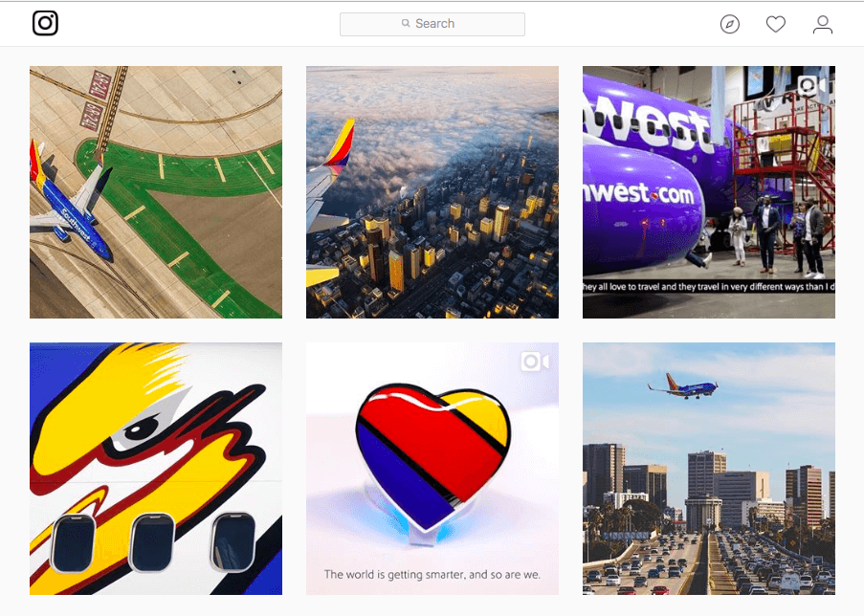Open the aerial runway Southwest plane photo
Viewport: 864px width, 616px height.
point(156,191)
